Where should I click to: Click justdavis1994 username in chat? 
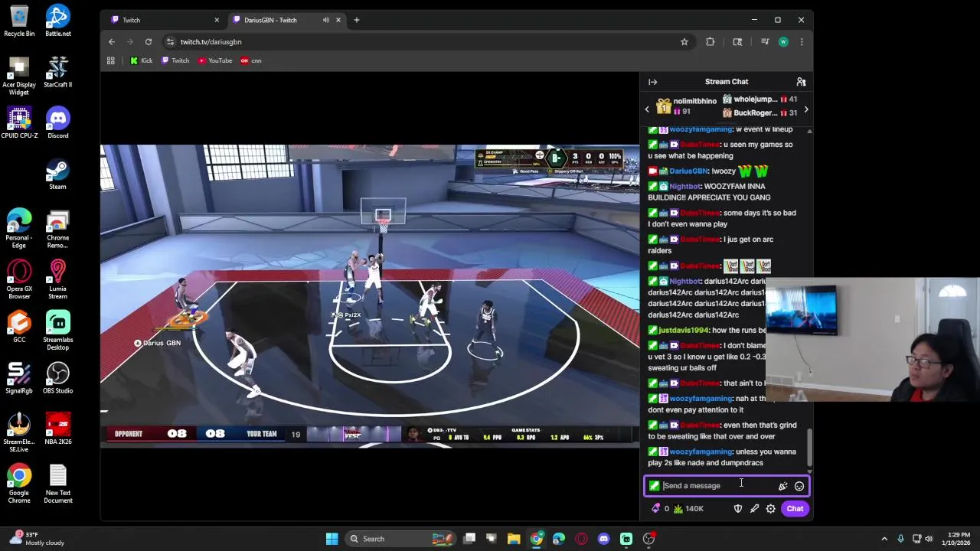tap(684, 331)
